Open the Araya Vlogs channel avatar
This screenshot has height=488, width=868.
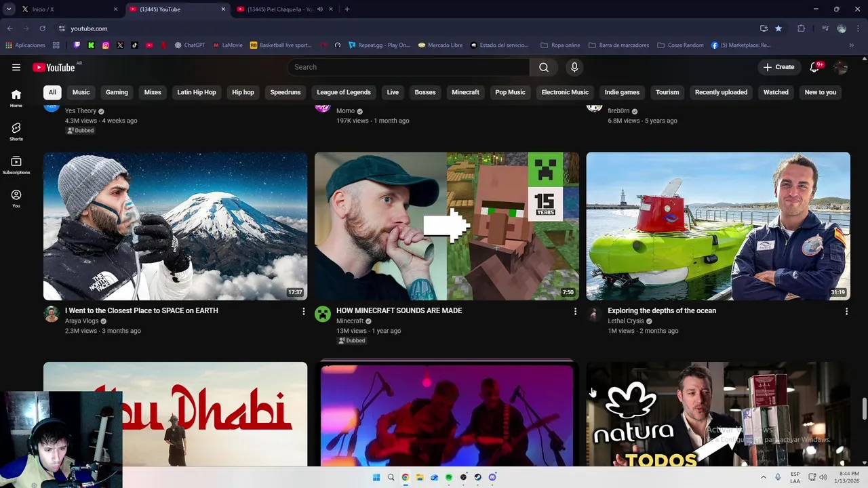coord(52,314)
